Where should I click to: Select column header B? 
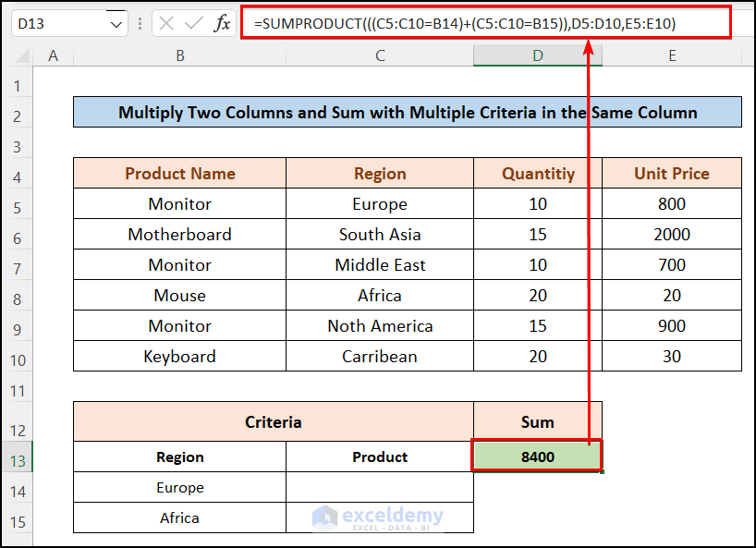[x=179, y=55]
